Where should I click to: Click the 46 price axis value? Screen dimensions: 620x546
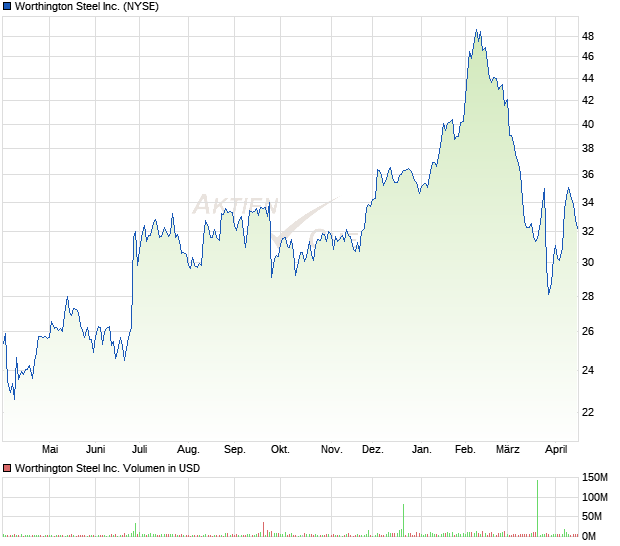point(588,57)
